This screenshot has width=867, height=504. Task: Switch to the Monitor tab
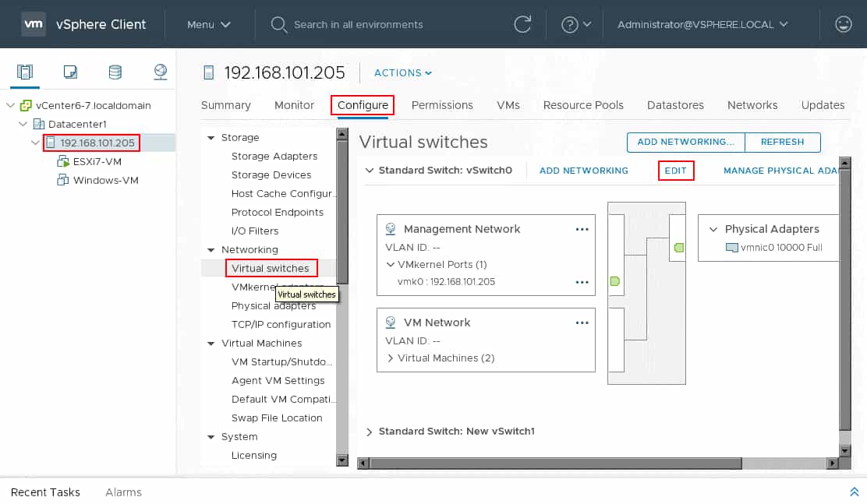pos(294,105)
